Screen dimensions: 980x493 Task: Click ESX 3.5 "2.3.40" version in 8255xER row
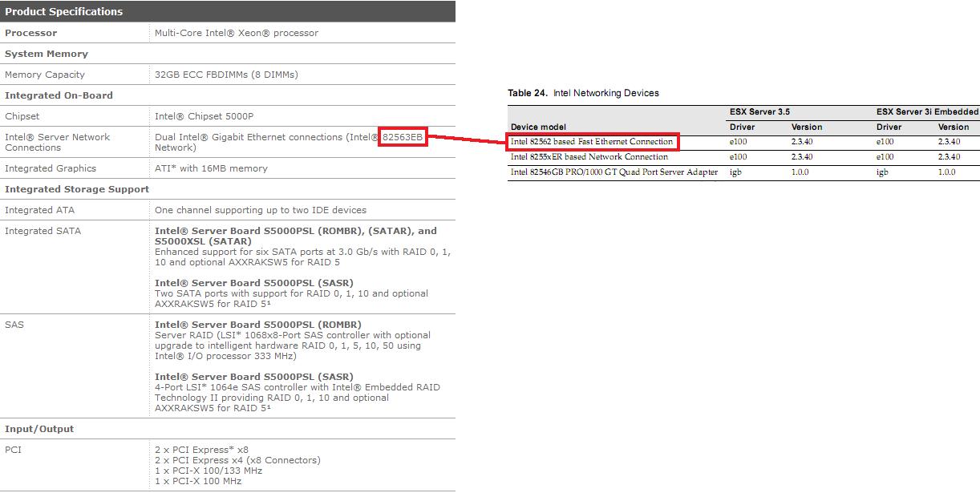(802, 157)
